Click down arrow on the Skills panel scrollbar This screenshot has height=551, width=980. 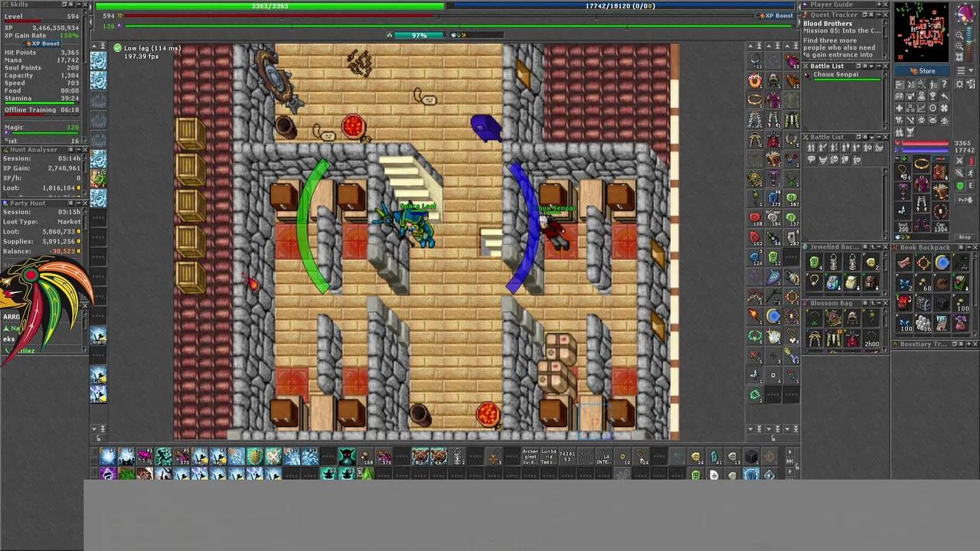(x=85, y=139)
